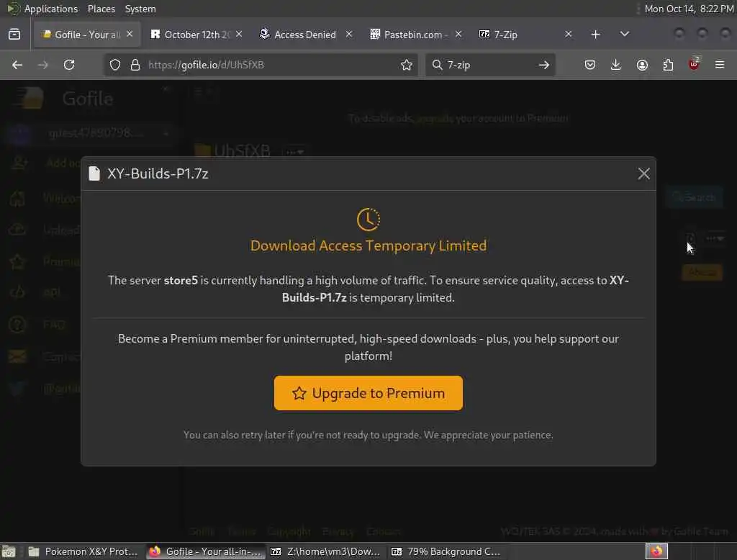
Task: Click the Upgrade to Premium button
Action: point(368,393)
